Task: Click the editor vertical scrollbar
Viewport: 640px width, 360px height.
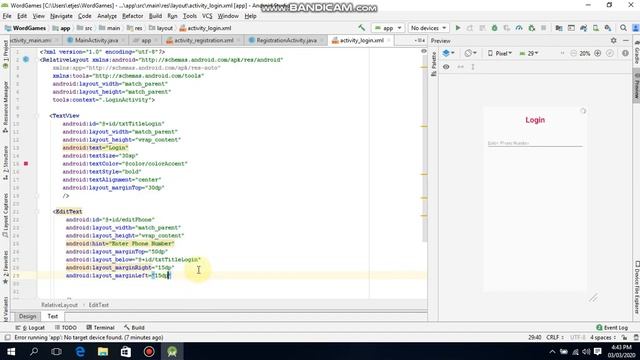Action: [424, 149]
